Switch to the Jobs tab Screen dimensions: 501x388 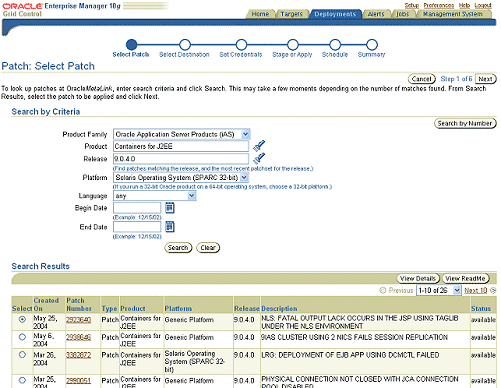403,14
